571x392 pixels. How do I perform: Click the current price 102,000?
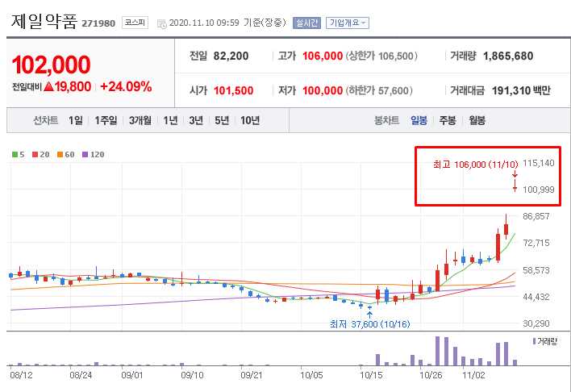point(51,65)
